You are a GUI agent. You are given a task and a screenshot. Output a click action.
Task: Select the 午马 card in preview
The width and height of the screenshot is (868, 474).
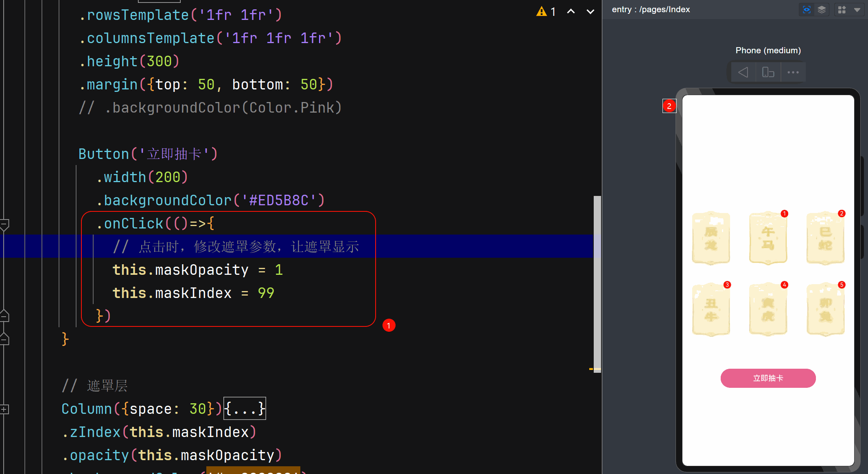click(x=768, y=238)
